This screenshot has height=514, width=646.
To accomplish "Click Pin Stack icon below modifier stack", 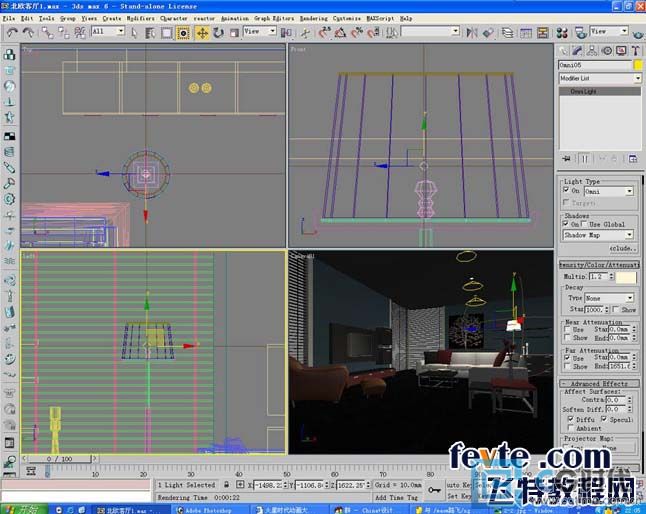I will pyautogui.click(x=566, y=159).
